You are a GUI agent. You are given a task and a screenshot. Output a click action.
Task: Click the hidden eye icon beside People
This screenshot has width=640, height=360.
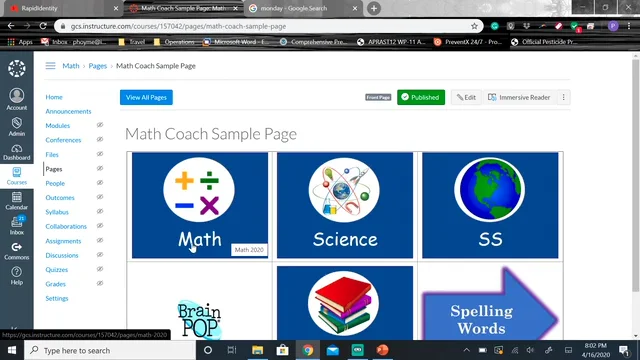(x=100, y=182)
